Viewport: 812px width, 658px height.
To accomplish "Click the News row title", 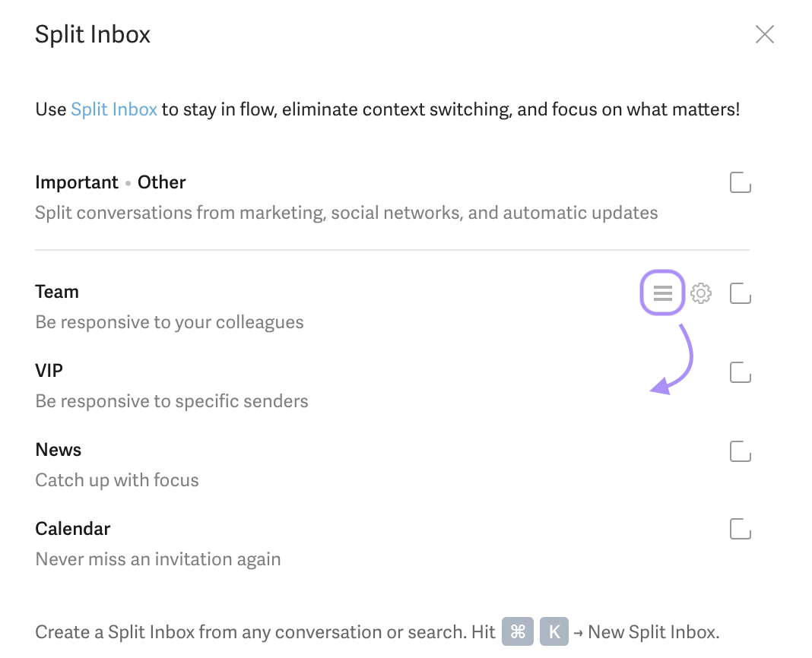I will point(59,450).
